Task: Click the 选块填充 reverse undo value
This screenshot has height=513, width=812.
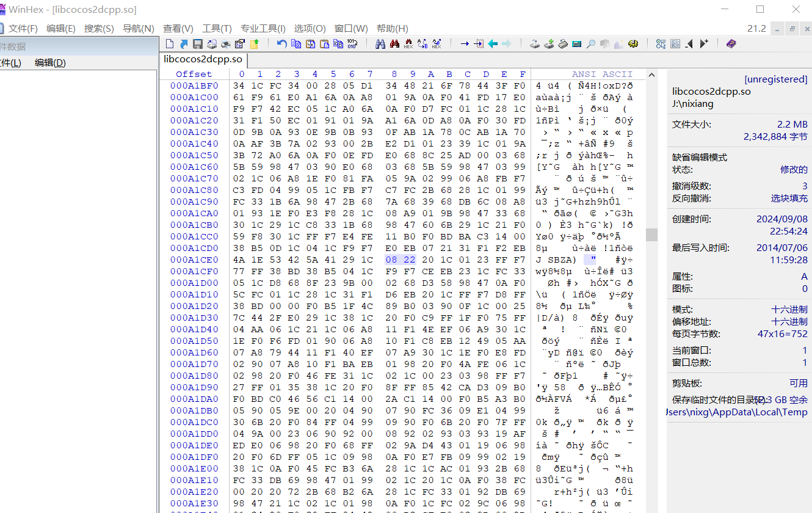Action: [x=789, y=198]
